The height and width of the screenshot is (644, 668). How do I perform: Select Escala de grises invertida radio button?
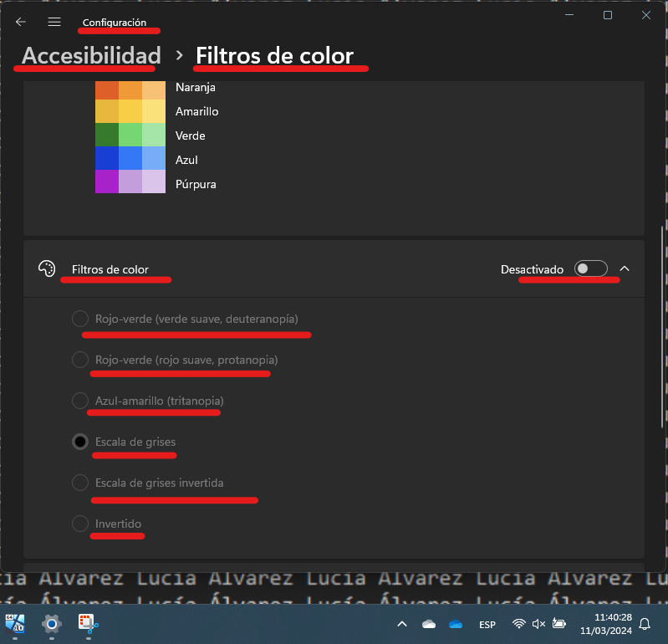80,483
